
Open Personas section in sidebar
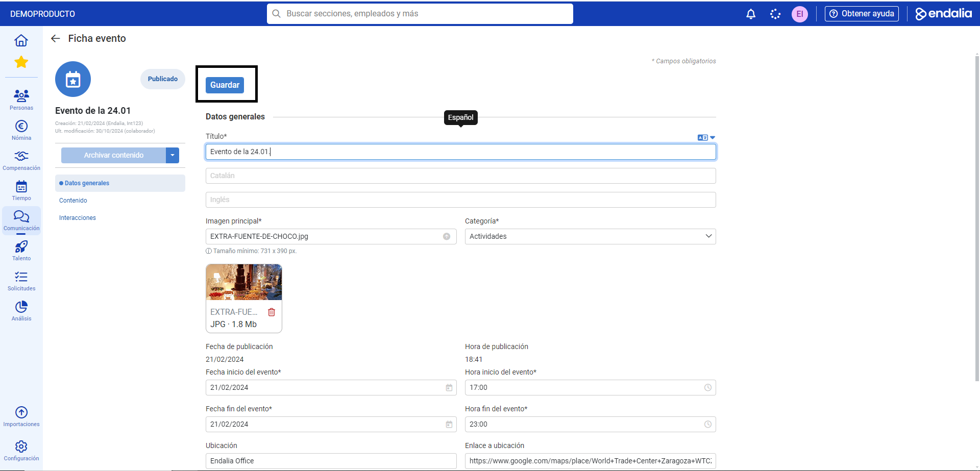[x=21, y=100]
